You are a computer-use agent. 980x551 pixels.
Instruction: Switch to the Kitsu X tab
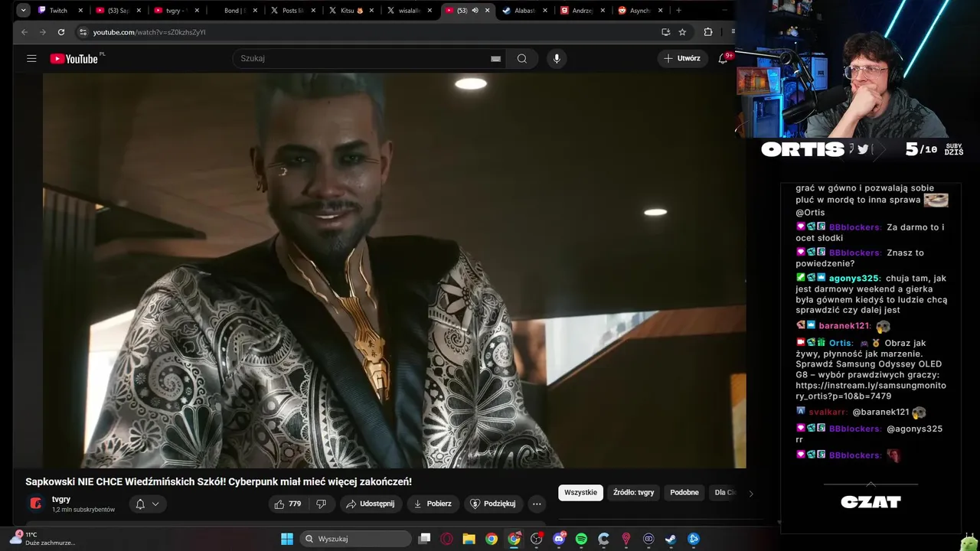[x=350, y=11]
